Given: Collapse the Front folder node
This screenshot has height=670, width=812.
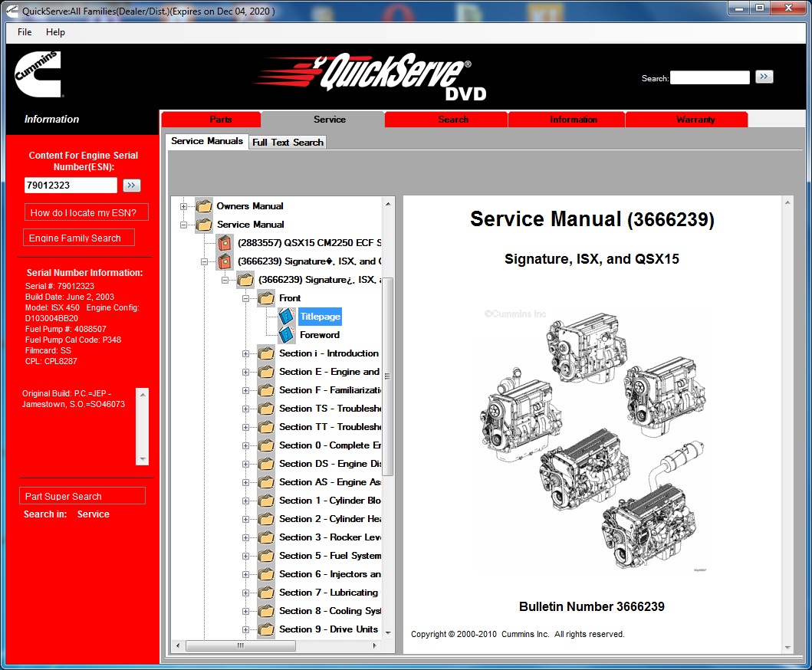Looking at the screenshot, I should pos(245,299).
